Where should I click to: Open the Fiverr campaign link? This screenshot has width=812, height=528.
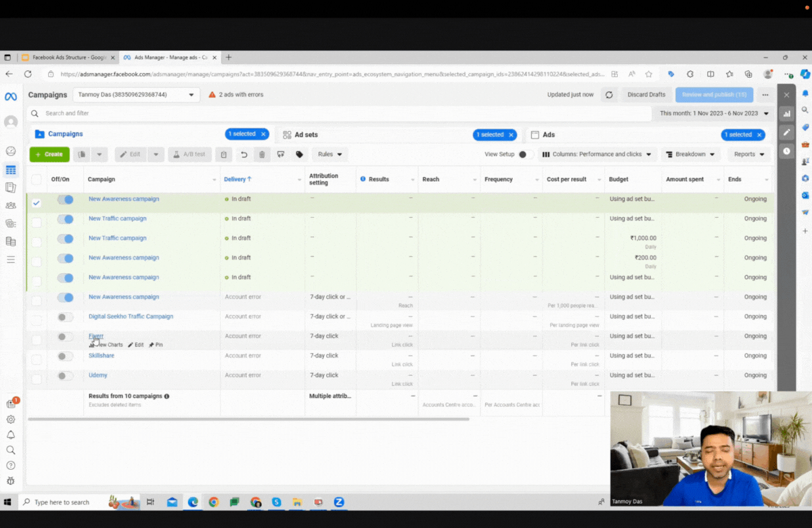pos(96,336)
